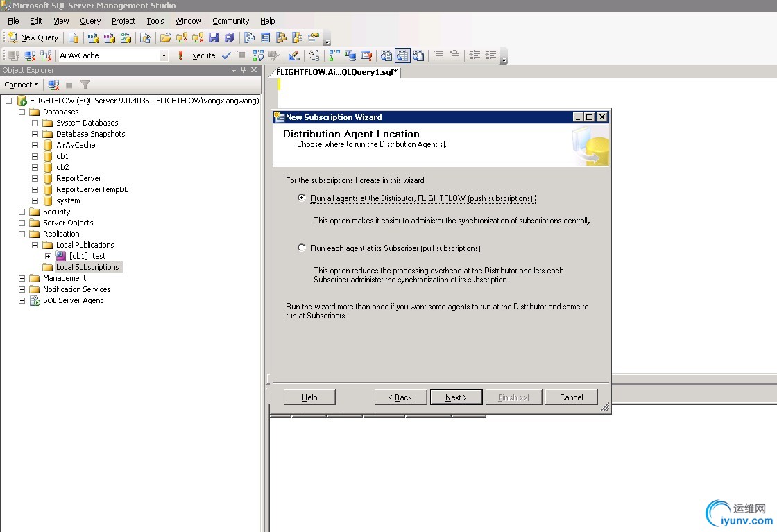Image resolution: width=777 pixels, height=532 pixels.
Task: Expand the AirAvCache database node
Action: click(x=35, y=145)
